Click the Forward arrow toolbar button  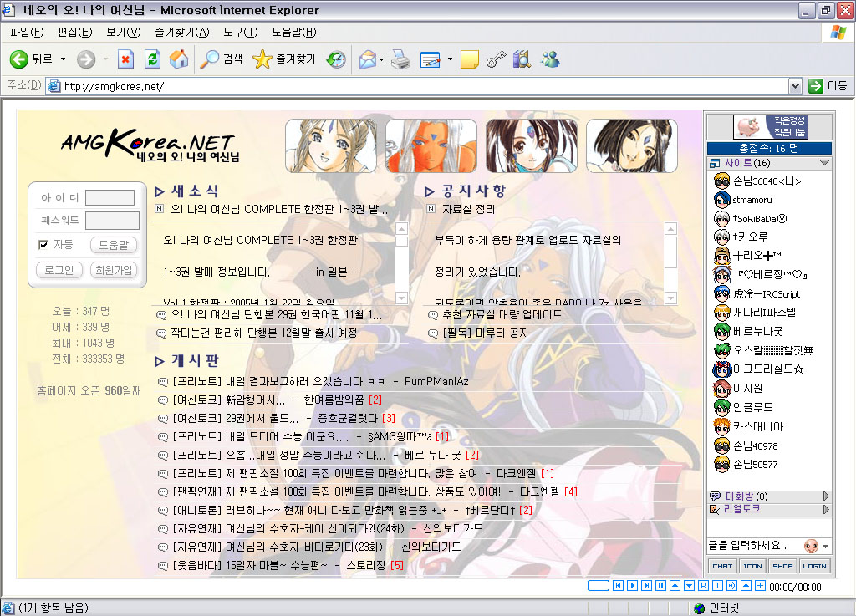tap(86, 59)
